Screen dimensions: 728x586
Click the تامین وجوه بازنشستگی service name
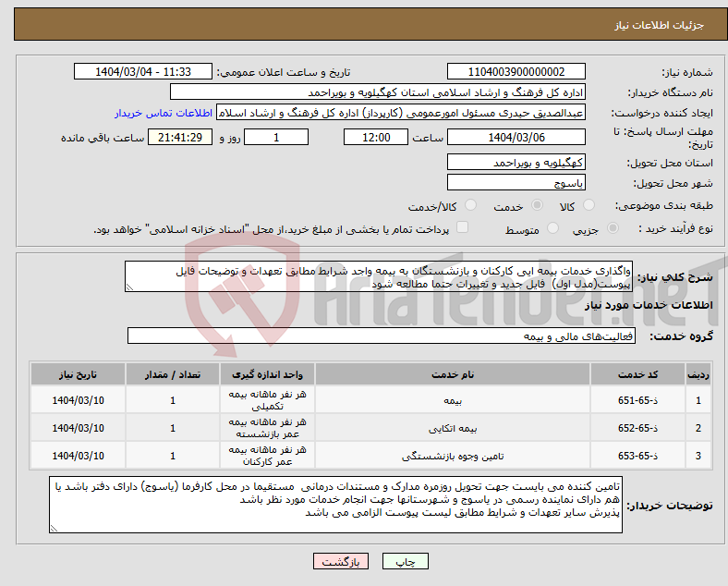pyautogui.click(x=453, y=456)
